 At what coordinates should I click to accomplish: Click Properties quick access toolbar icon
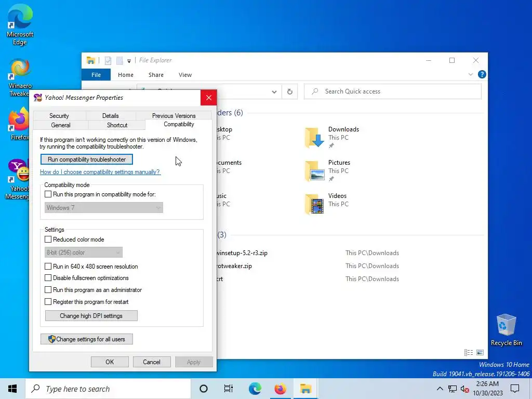(x=108, y=60)
